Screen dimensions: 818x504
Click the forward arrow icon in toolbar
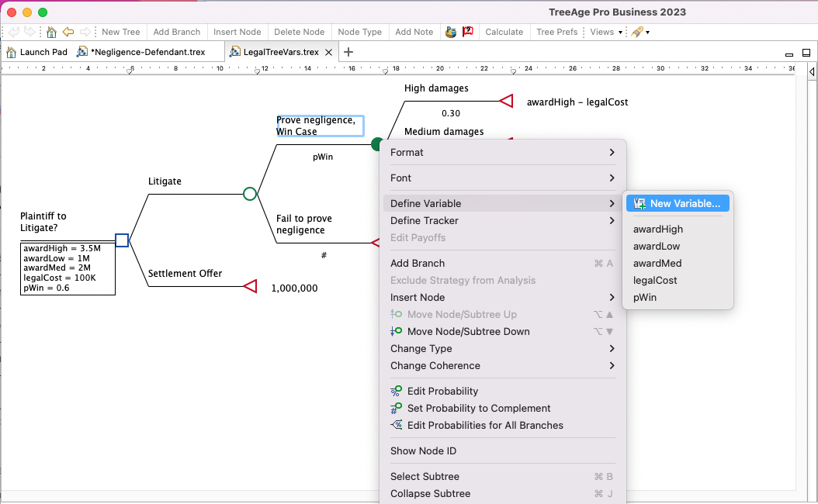[85, 32]
